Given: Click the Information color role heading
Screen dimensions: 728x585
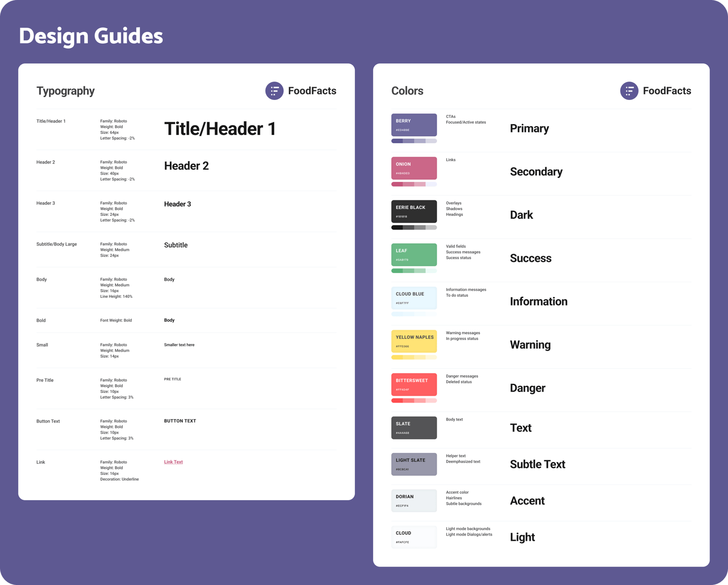Looking at the screenshot, I should (x=539, y=301).
